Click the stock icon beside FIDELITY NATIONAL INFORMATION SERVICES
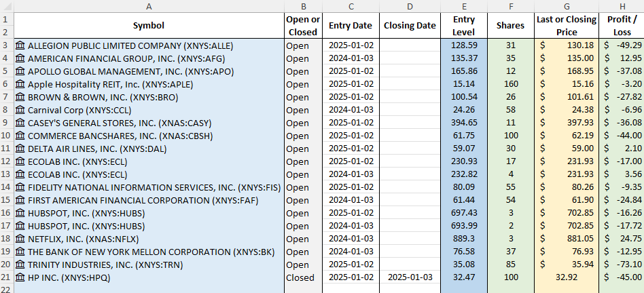The height and width of the screenshot is (293, 644). tap(20, 188)
